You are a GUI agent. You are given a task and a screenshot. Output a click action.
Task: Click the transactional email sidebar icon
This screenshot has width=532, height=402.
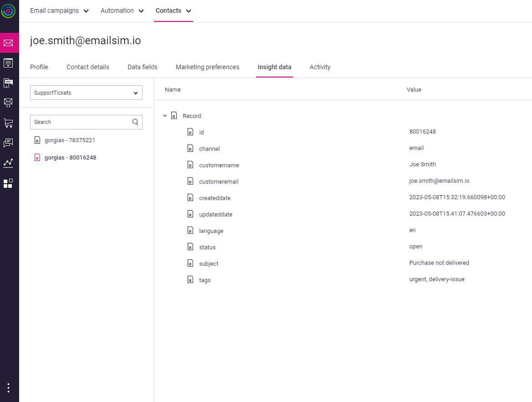(9, 103)
